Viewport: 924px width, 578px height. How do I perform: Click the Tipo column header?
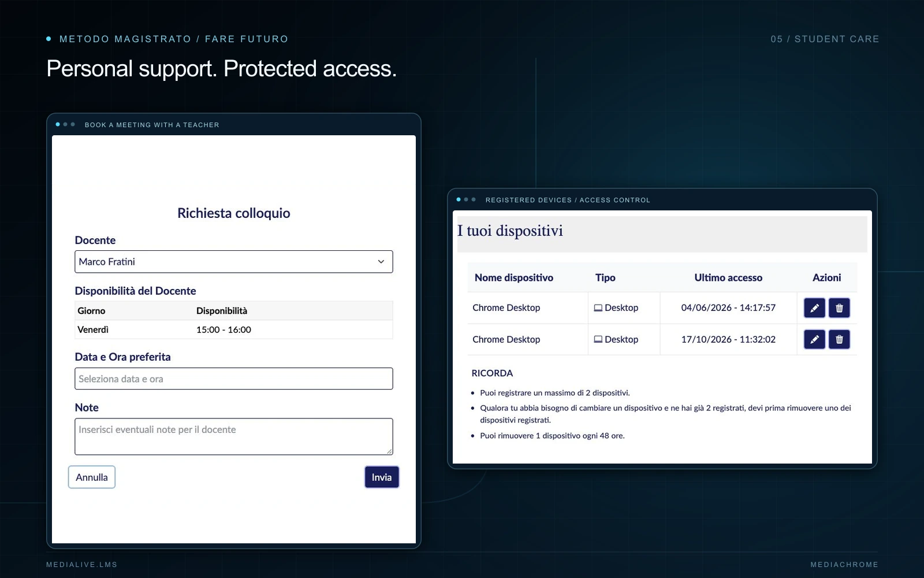605,277
